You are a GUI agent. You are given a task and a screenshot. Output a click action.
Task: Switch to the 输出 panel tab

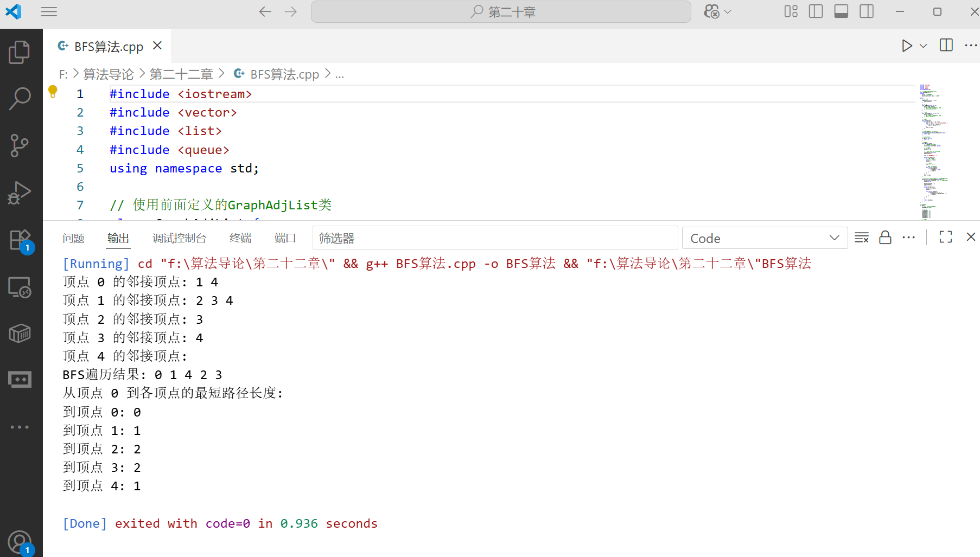point(118,238)
